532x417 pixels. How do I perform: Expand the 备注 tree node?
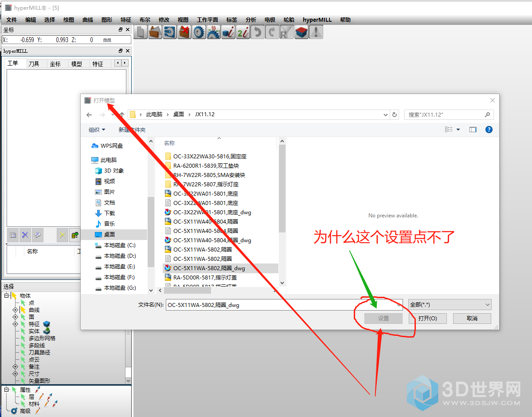click(15, 366)
